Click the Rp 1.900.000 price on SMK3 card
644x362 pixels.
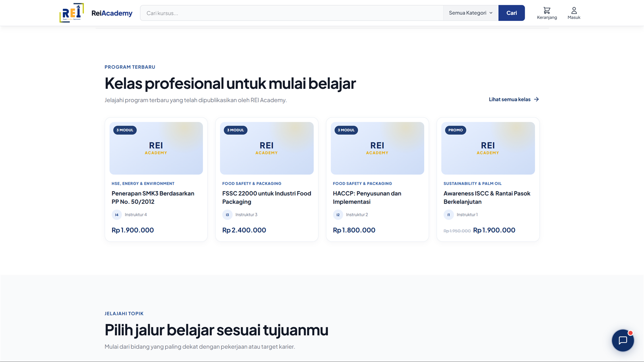[x=133, y=230]
